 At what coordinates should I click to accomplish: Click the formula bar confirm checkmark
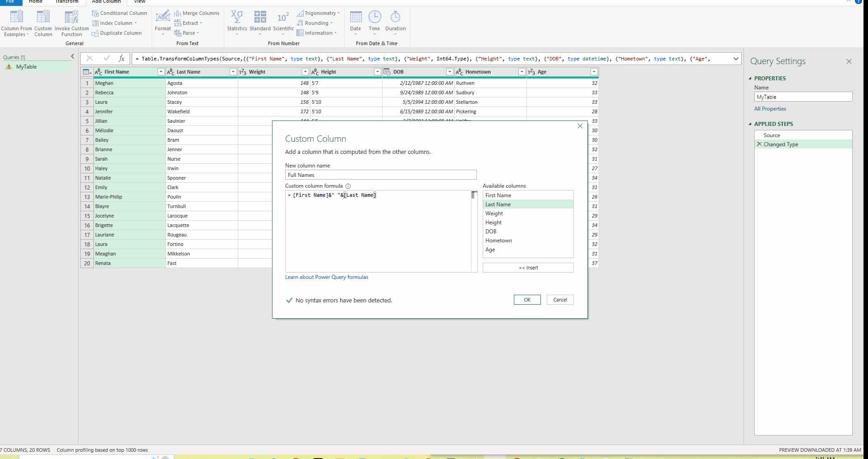[106, 58]
